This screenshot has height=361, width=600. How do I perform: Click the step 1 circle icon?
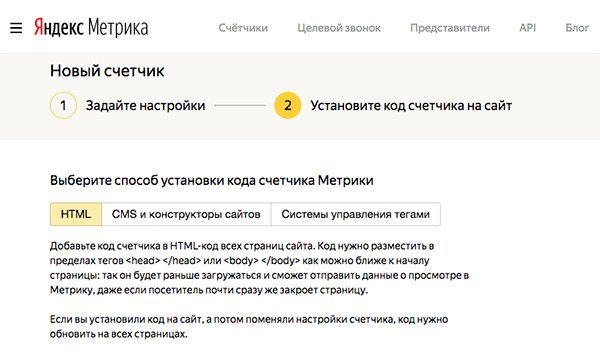[x=63, y=105]
